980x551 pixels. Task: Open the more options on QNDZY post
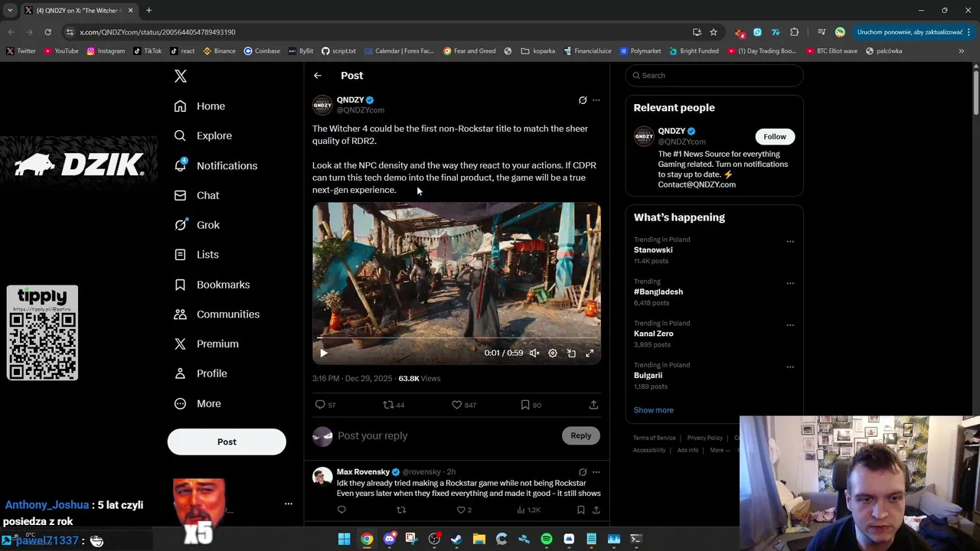596,100
